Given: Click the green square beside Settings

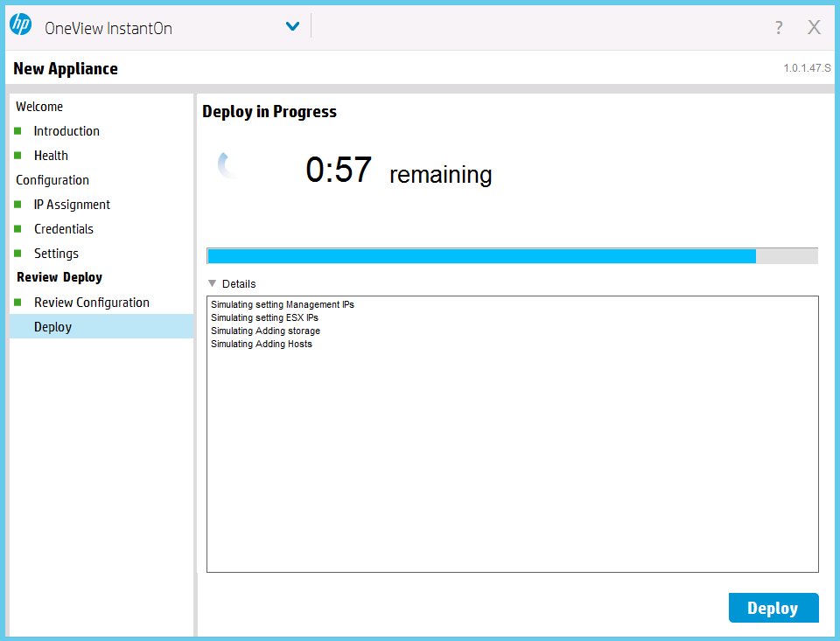Looking at the screenshot, I should click(17, 254).
